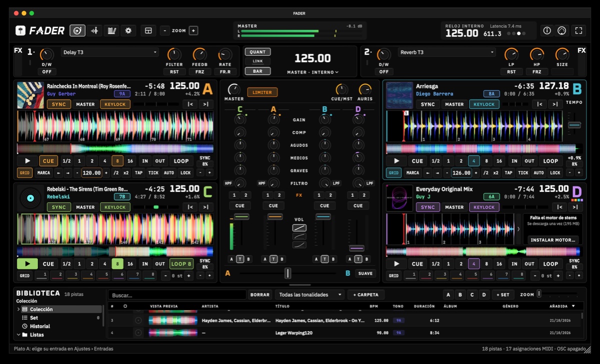Screen dimensions: 600x364
Task: Select Historial in the library sidebar
Action: pos(40,326)
